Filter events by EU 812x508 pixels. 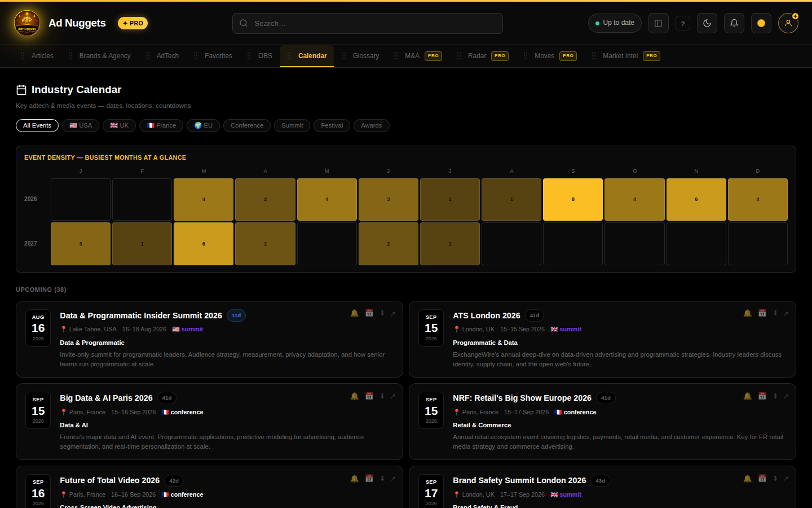tap(203, 125)
